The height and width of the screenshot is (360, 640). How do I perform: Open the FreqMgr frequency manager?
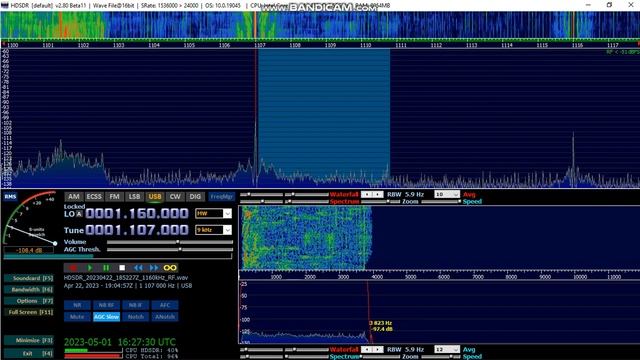click(x=222, y=197)
